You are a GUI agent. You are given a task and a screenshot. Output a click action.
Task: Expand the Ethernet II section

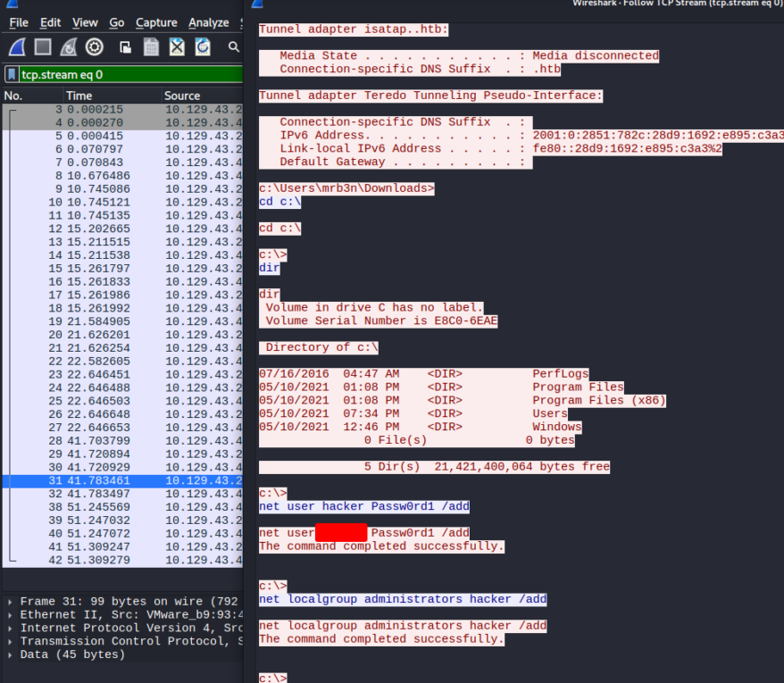click(x=11, y=615)
